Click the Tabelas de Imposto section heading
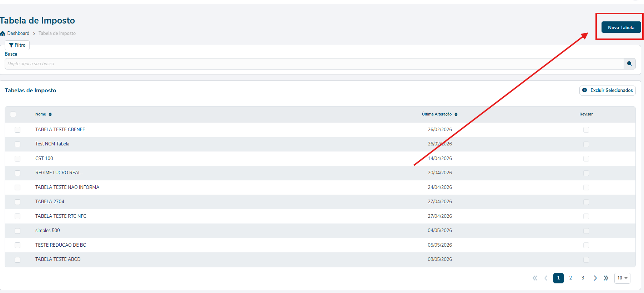The image size is (644, 293). coord(30,91)
